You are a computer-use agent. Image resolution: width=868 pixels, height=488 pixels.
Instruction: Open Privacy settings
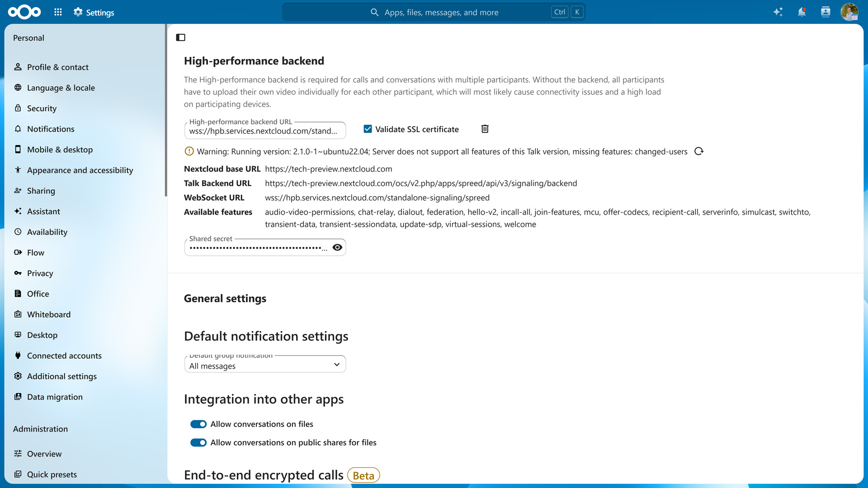85,273
